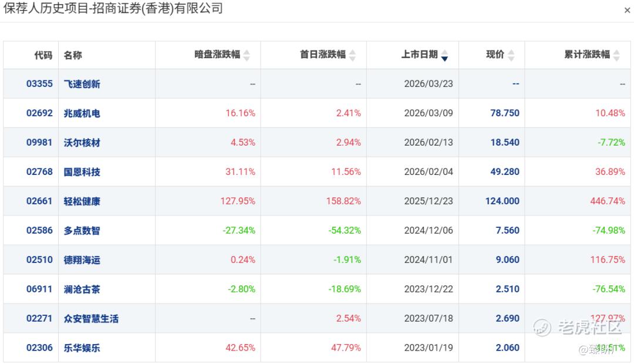Select listing date 2026/03/23
This screenshot has width=634, height=364.
click(x=429, y=84)
